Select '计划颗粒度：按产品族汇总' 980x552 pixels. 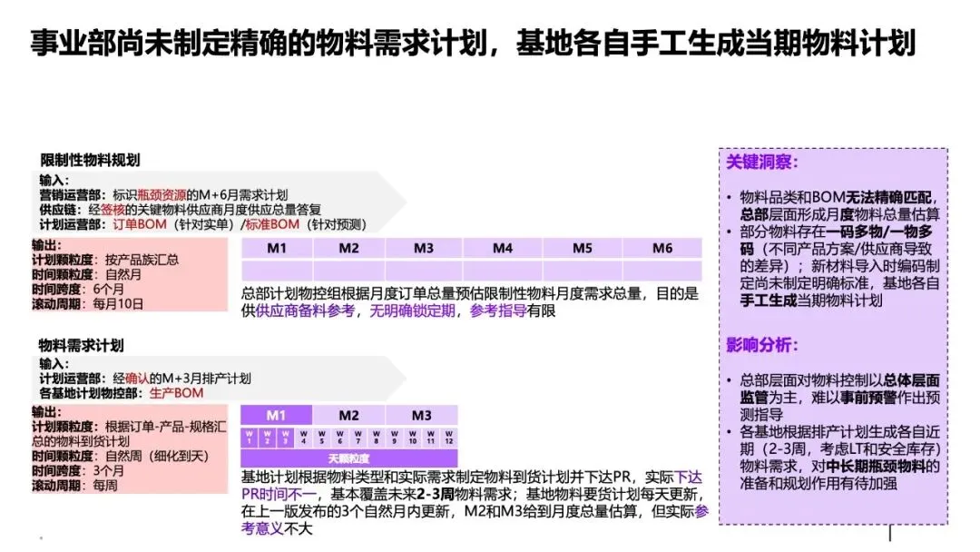pyautogui.click(x=105, y=260)
